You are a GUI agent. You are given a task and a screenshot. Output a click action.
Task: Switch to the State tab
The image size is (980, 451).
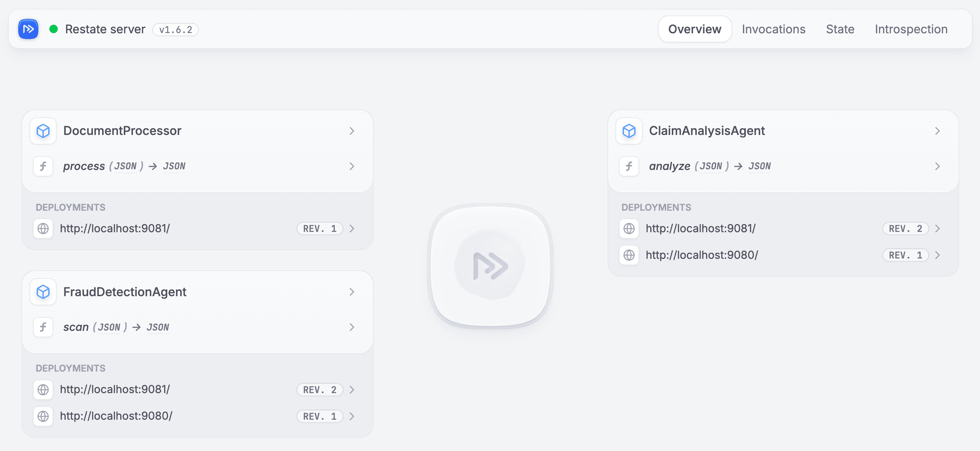pyautogui.click(x=840, y=29)
